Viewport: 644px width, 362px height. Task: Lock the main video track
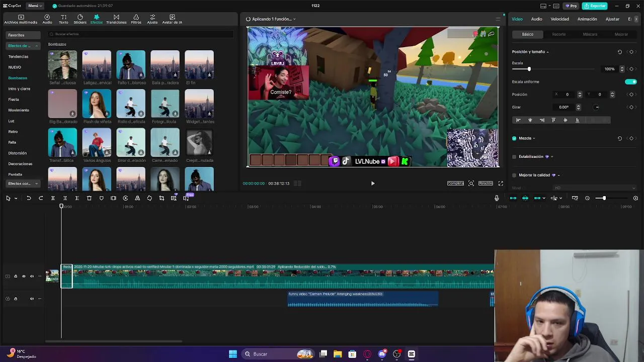pyautogui.click(x=15, y=276)
